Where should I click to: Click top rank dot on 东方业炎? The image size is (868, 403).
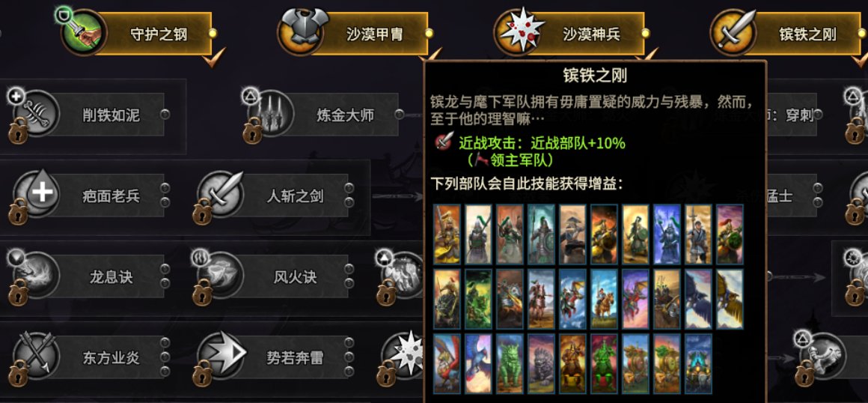tap(165, 342)
